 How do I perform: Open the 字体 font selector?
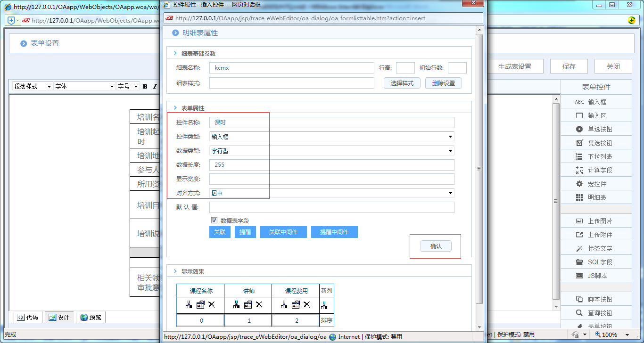click(83, 86)
